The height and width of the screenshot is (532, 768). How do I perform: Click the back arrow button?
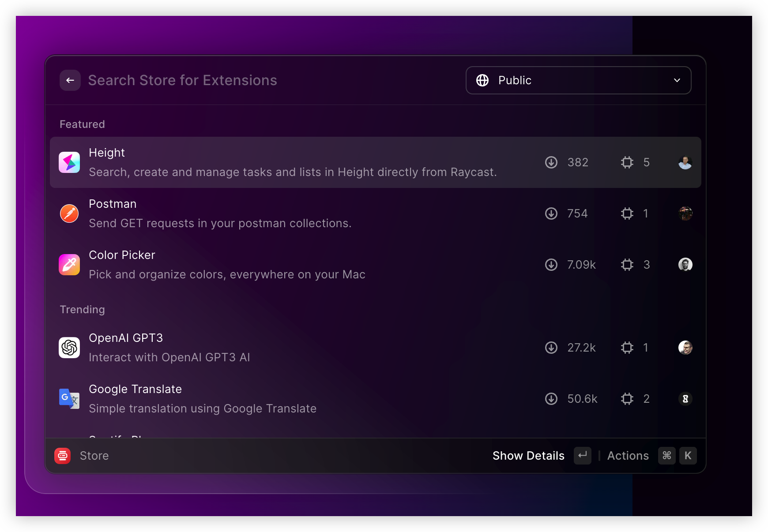(70, 80)
